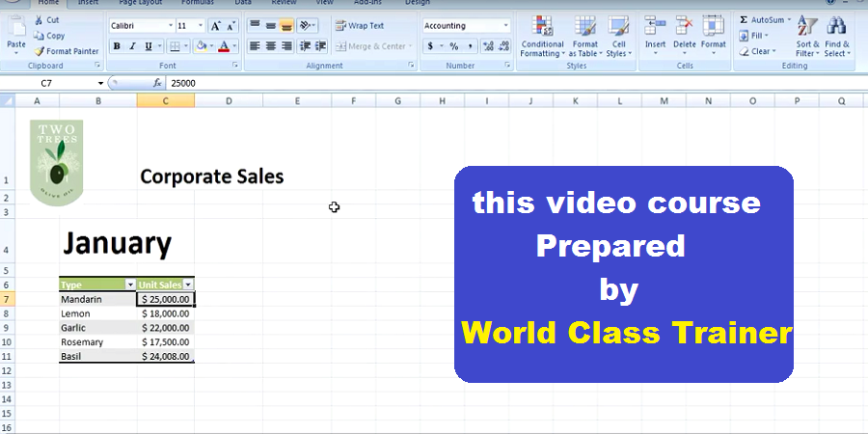Open Fill Color palette arrow

[x=211, y=46]
